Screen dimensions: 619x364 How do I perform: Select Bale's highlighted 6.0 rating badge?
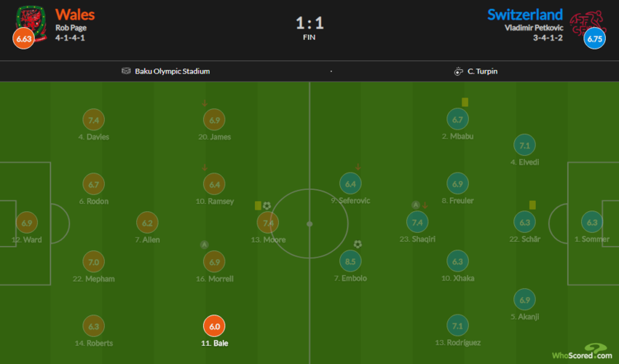click(x=215, y=327)
